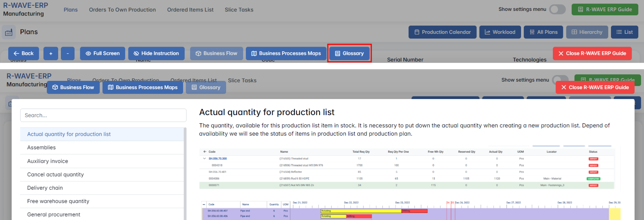
Task: Open the Production Calendar view
Action: coord(442,32)
